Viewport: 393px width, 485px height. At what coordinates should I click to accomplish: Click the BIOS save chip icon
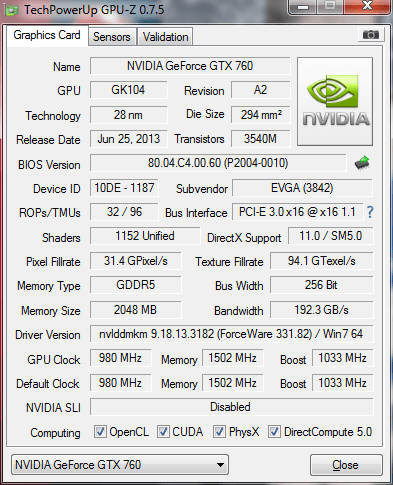click(362, 163)
